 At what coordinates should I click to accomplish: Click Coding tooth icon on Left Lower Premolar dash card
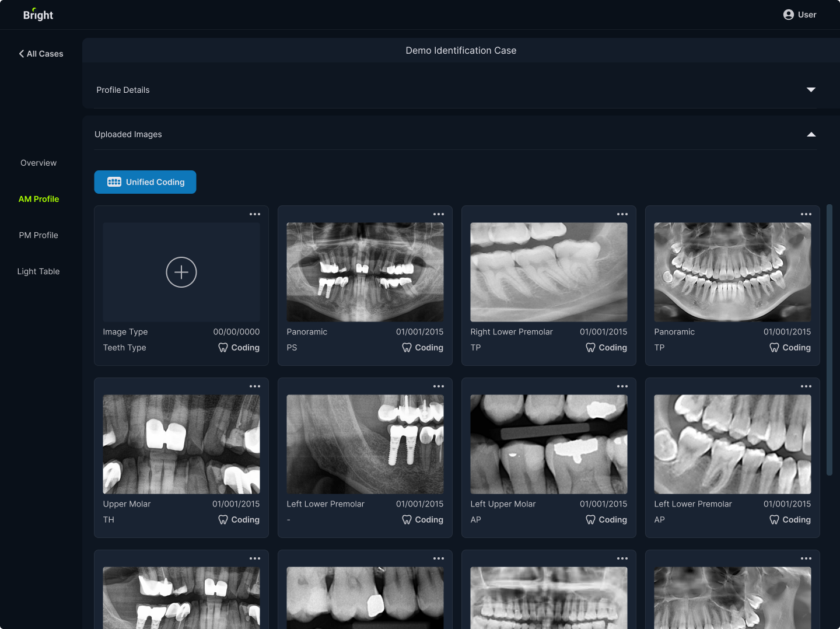pyautogui.click(x=407, y=520)
